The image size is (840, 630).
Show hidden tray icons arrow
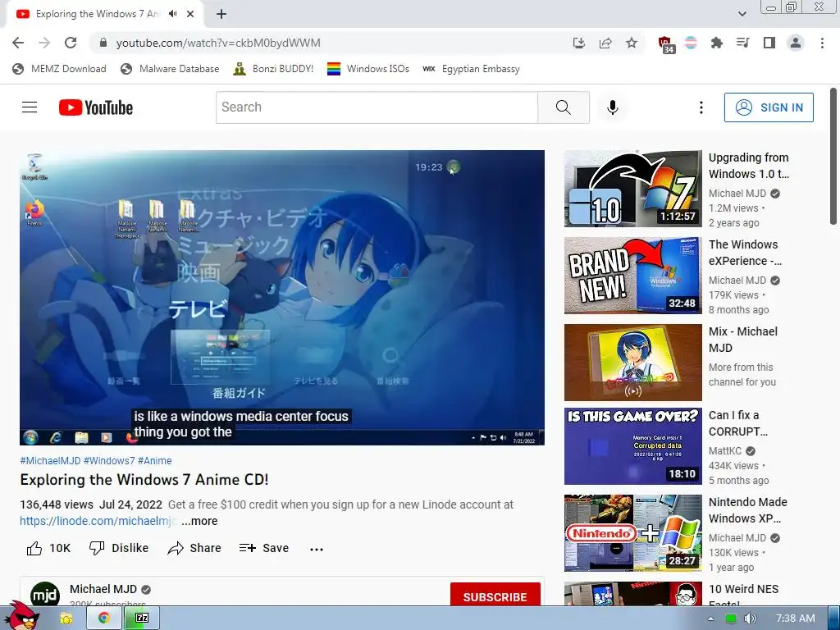[x=711, y=619]
